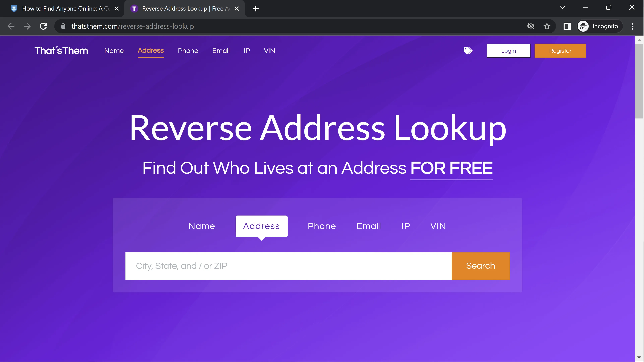Open the Chrome three-dot menu
Screen dimensions: 644x362
click(632, 26)
